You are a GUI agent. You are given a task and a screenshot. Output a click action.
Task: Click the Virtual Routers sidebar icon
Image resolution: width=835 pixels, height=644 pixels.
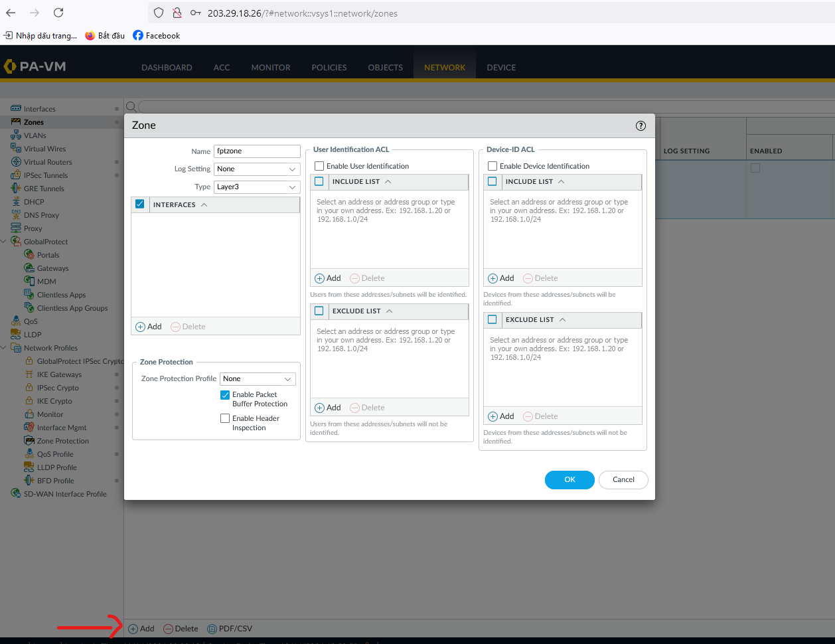tap(16, 162)
